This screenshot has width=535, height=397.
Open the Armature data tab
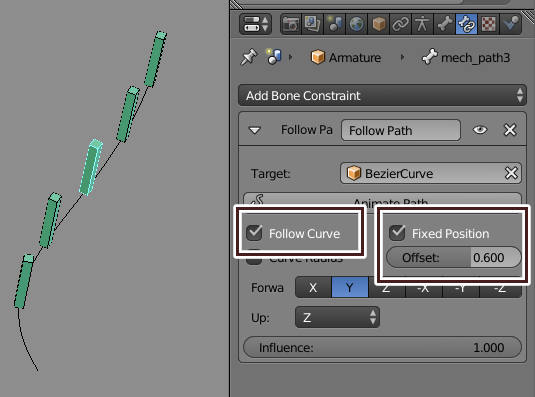point(422,24)
